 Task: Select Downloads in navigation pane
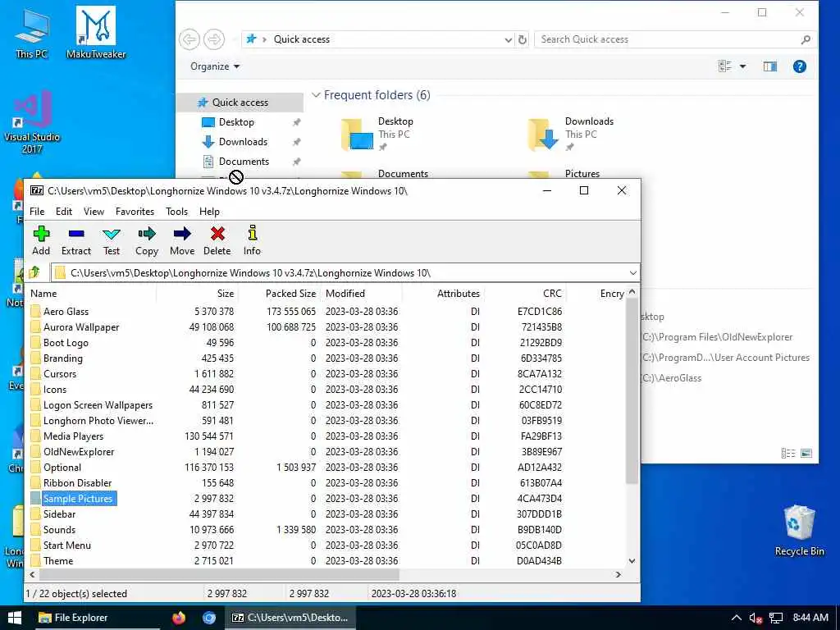(x=242, y=142)
